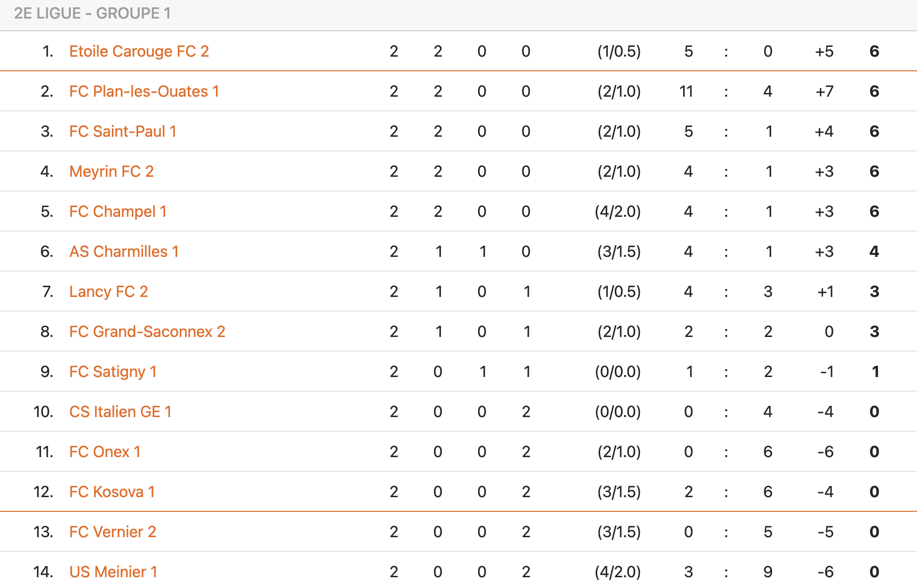
Task: Open the FC Plan-les-Ouates 1 team page
Action: tap(144, 91)
